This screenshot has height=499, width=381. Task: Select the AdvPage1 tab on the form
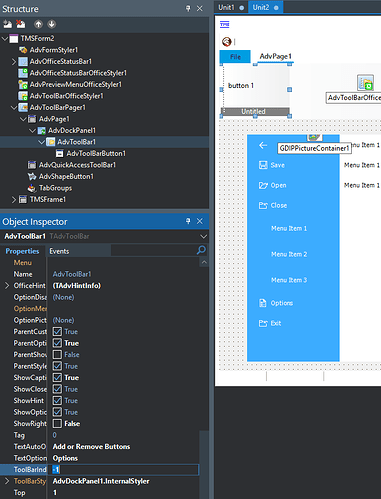[275, 56]
